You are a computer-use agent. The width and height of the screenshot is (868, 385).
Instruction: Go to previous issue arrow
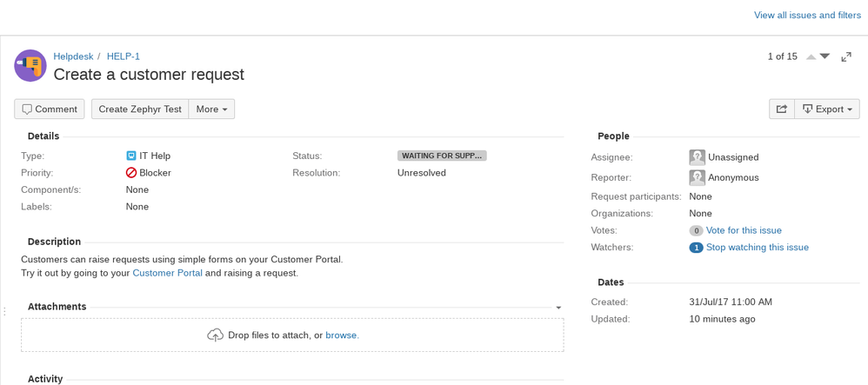811,56
